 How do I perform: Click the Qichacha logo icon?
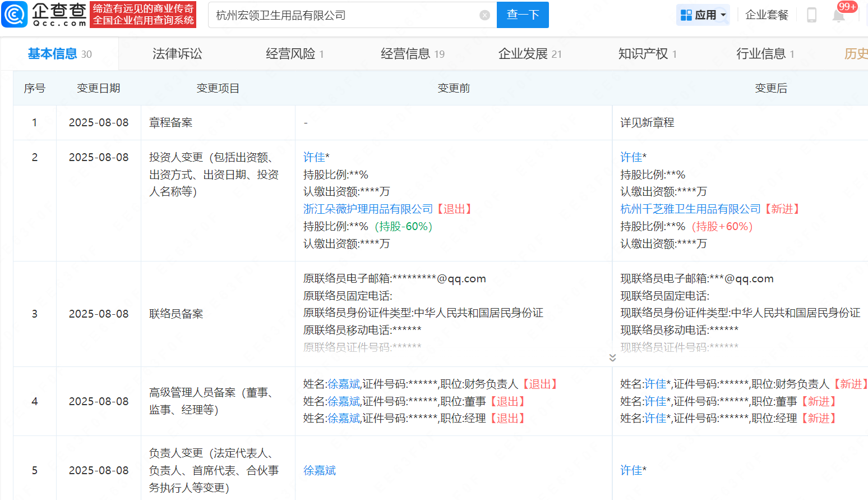(15, 15)
